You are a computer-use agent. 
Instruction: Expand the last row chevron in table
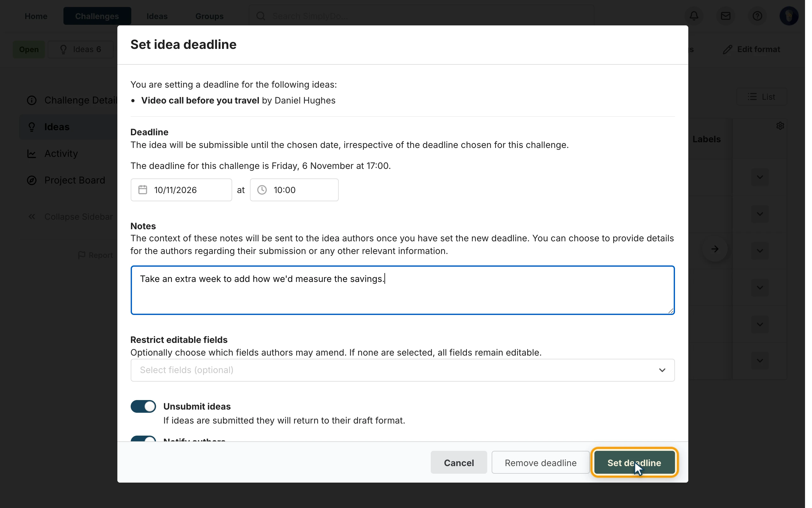[x=760, y=360]
